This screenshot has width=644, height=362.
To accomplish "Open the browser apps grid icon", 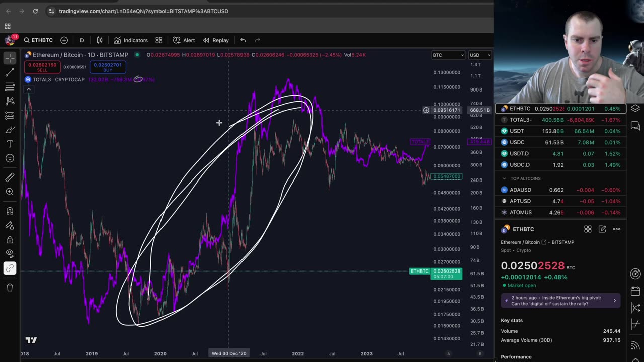I will point(8,26).
